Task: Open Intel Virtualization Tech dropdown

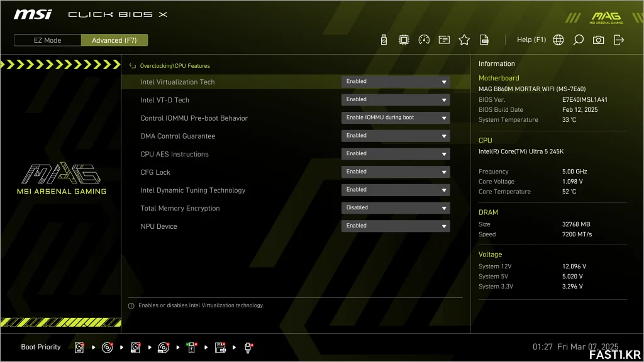Action: pos(396,82)
